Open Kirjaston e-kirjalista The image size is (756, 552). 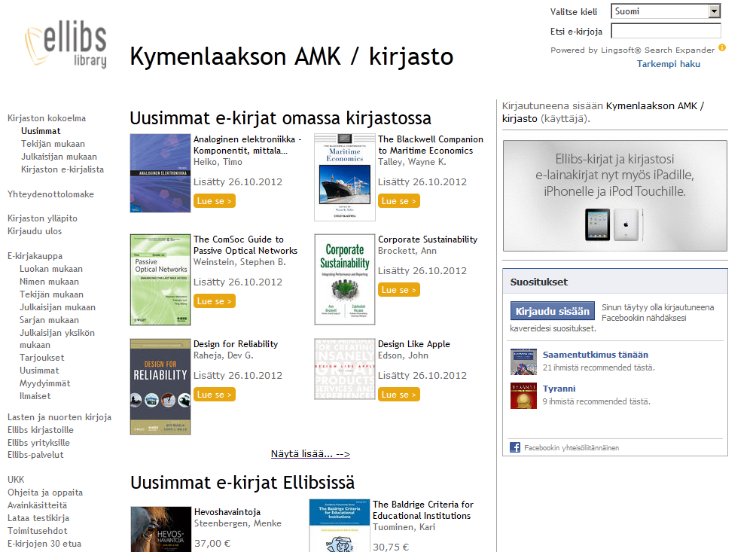[62, 169]
